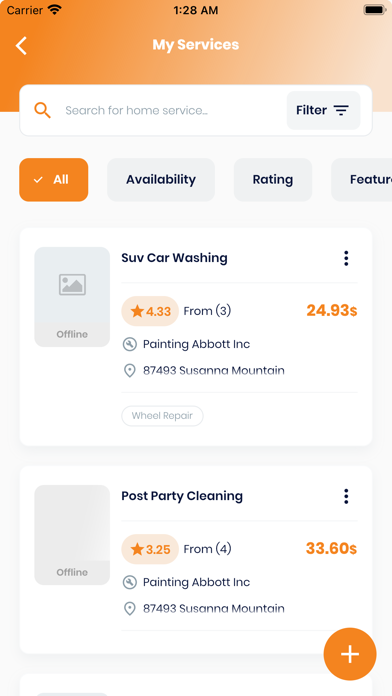Open the Post Party Cleaning title
The height and width of the screenshot is (696, 392).
(182, 496)
